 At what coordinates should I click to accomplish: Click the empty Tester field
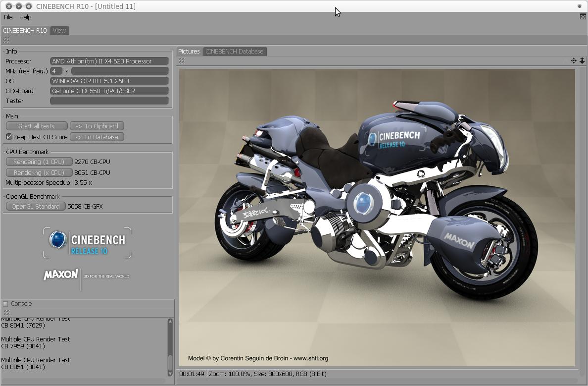[x=109, y=101]
